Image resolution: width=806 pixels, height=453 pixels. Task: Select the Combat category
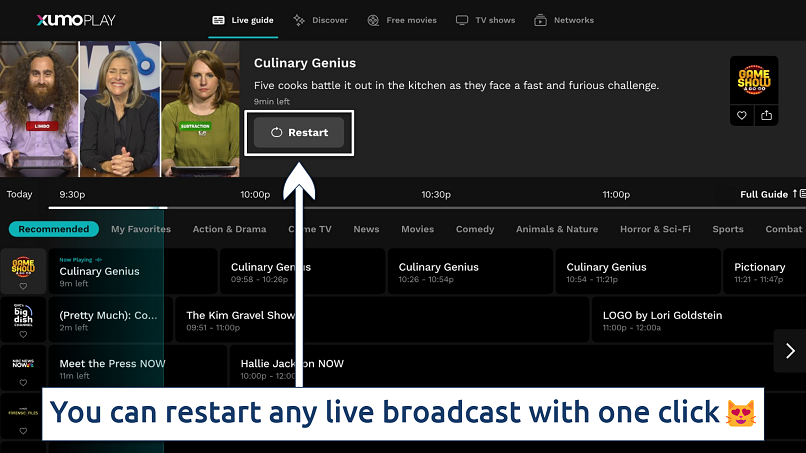[x=783, y=229]
